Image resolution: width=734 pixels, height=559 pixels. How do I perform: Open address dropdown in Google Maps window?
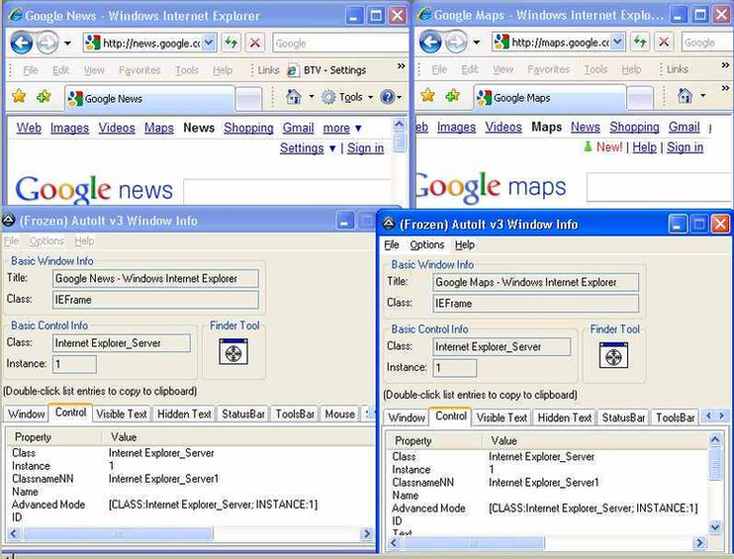point(618,42)
